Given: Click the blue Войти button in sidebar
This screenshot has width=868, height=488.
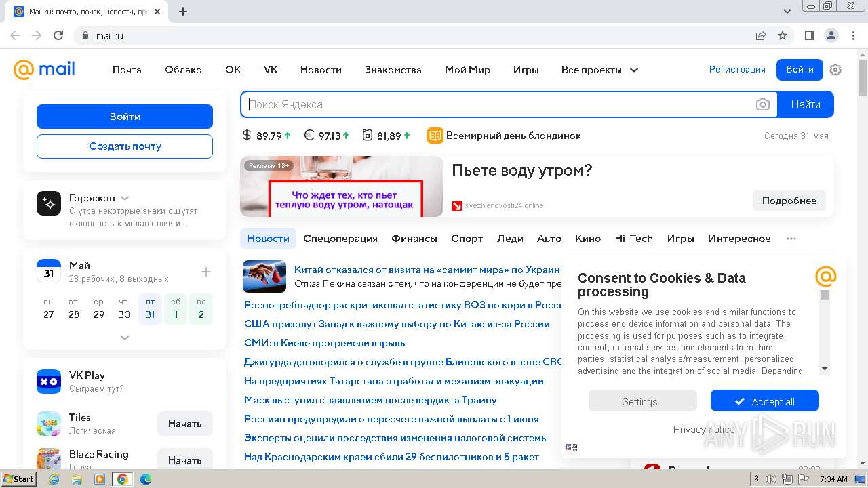Looking at the screenshot, I should coord(125,117).
